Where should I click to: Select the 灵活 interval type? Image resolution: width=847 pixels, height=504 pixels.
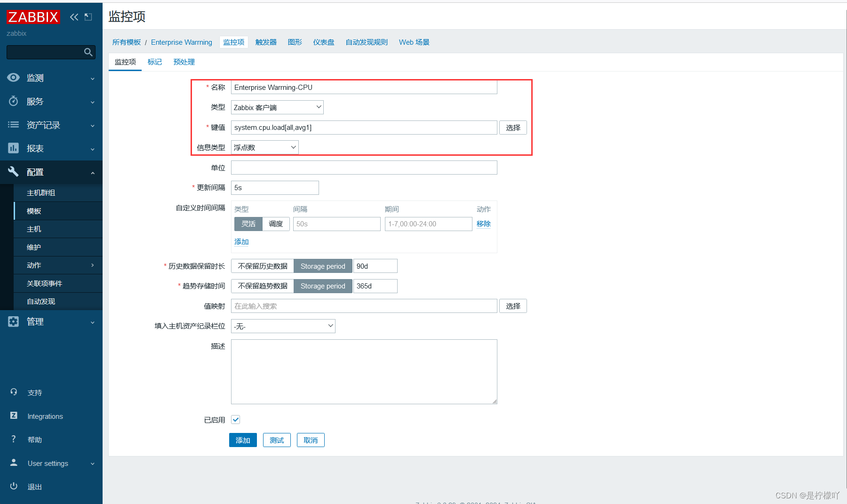pyautogui.click(x=248, y=224)
